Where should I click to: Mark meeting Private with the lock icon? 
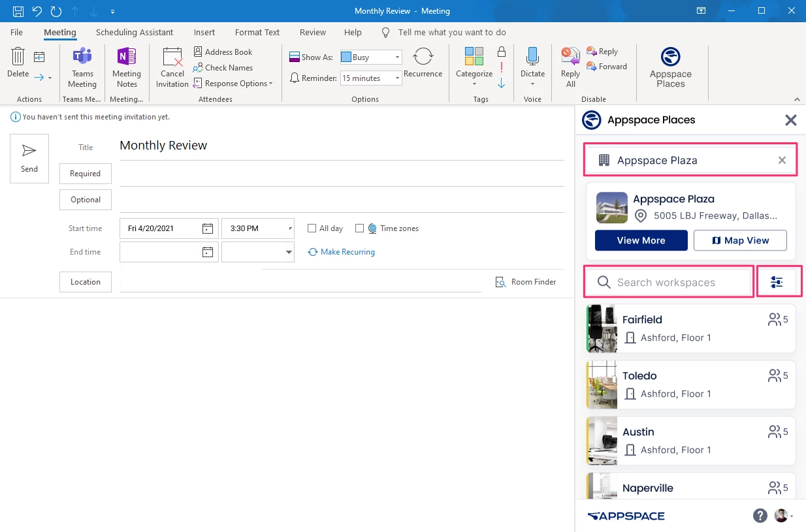coord(502,52)
